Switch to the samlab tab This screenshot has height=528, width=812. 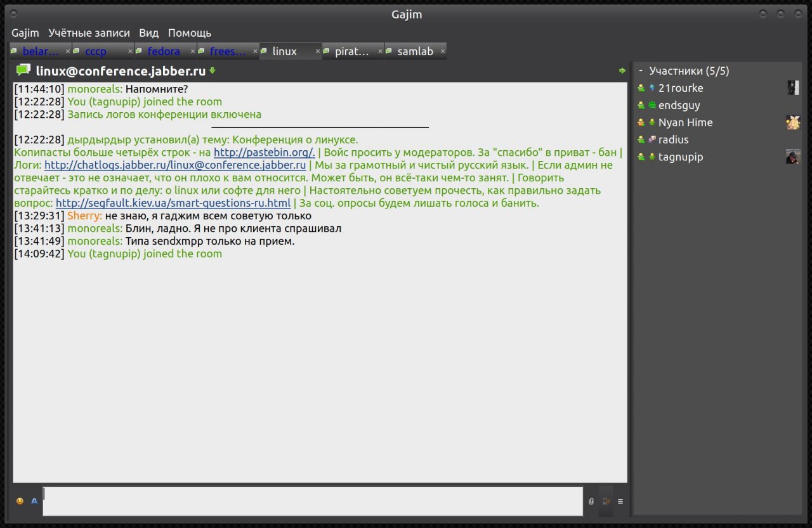coord(415,51)
